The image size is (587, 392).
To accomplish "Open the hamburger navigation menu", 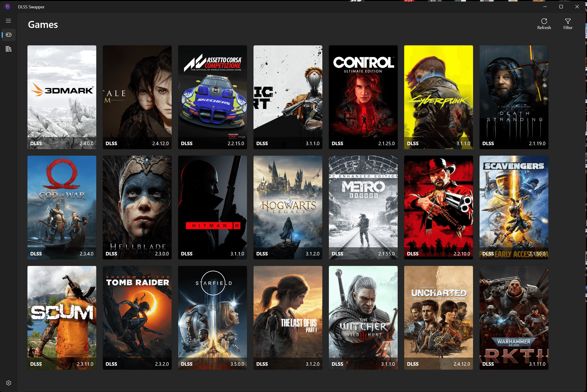I will point(9,21).
